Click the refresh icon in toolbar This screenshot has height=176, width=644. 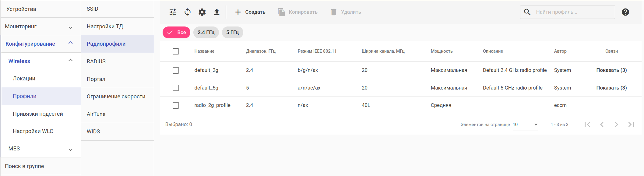(x=188, y=12)
